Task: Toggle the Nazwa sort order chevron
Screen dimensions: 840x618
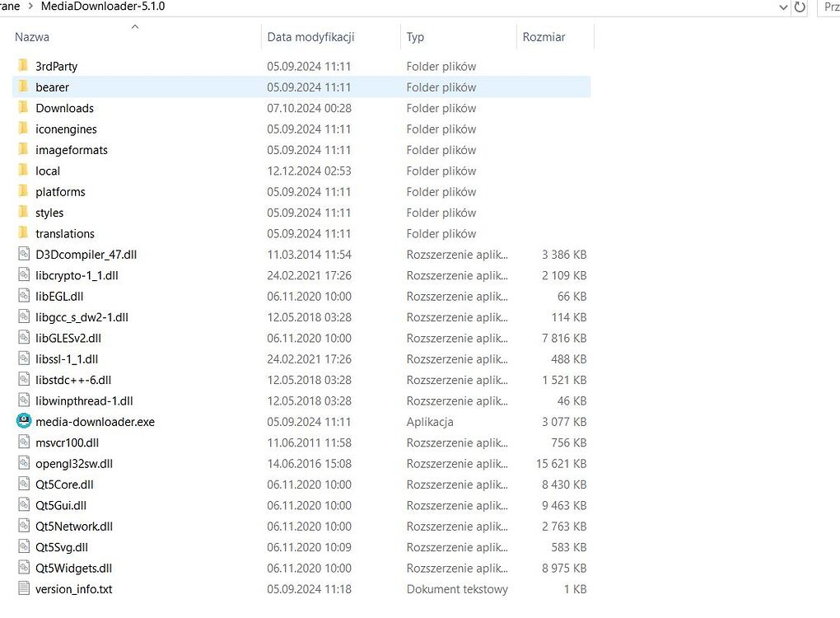Action: 135,26
